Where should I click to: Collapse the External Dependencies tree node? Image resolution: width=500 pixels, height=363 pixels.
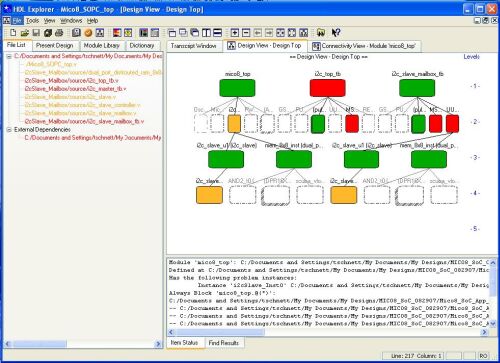[x=9, y=130]
